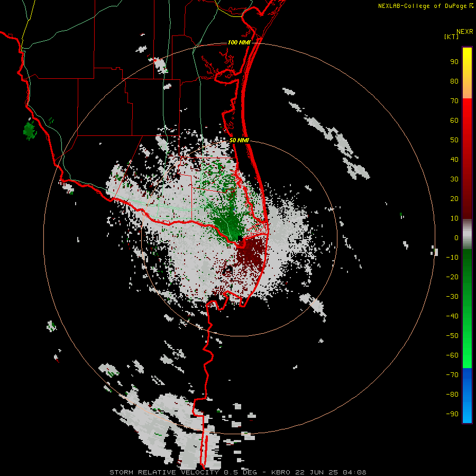Viewport: 476px width, 476px height.
Task: Click the blue bottom segment of the color bar
Action: 467,396
